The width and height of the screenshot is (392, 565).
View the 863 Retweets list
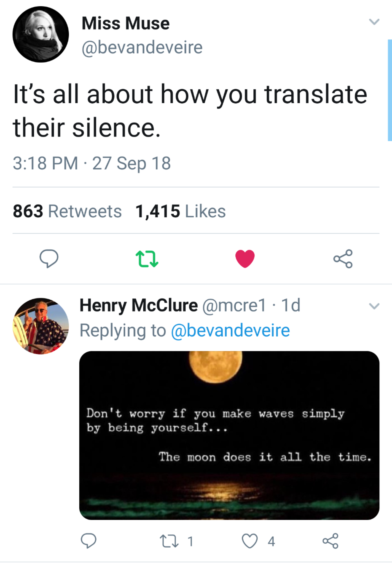pyautogui.click(x=67, y=211)
